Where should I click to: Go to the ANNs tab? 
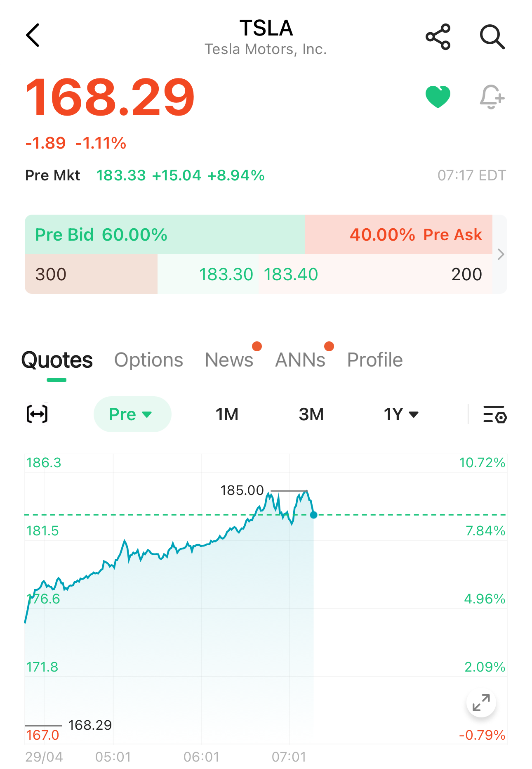click(x=300, y=360)
